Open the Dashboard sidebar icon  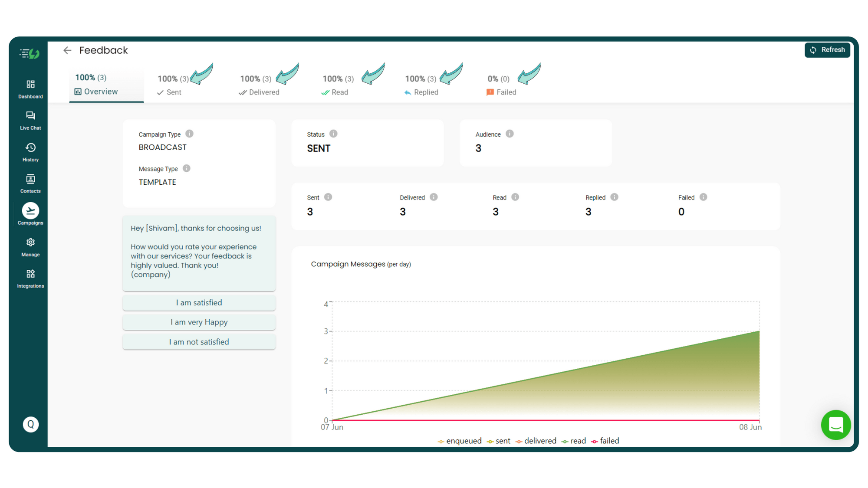30,85
